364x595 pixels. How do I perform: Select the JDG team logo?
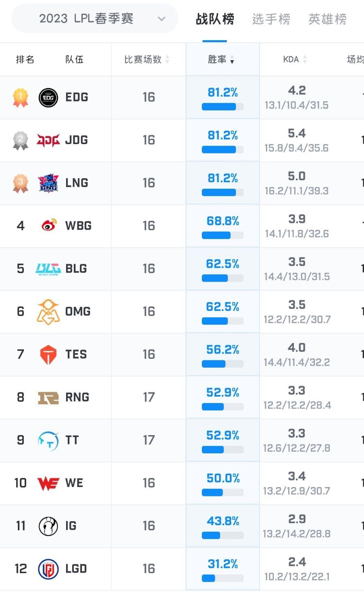tap(48, 140)
